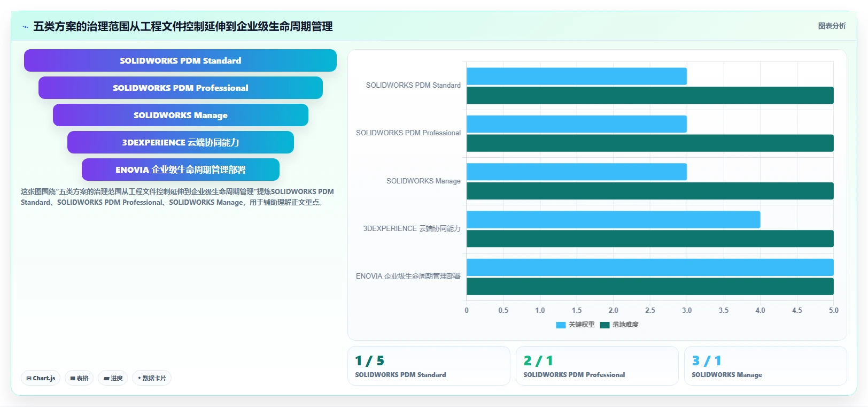The image size is (868, 407).
Task: Click chart axis label SOLIDWORKS PDM Standard
Action: (413, 85)
